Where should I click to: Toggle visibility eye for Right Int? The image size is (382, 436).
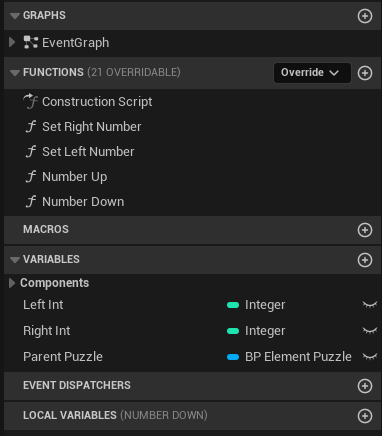pyautogui.click(x=370, y=331)
